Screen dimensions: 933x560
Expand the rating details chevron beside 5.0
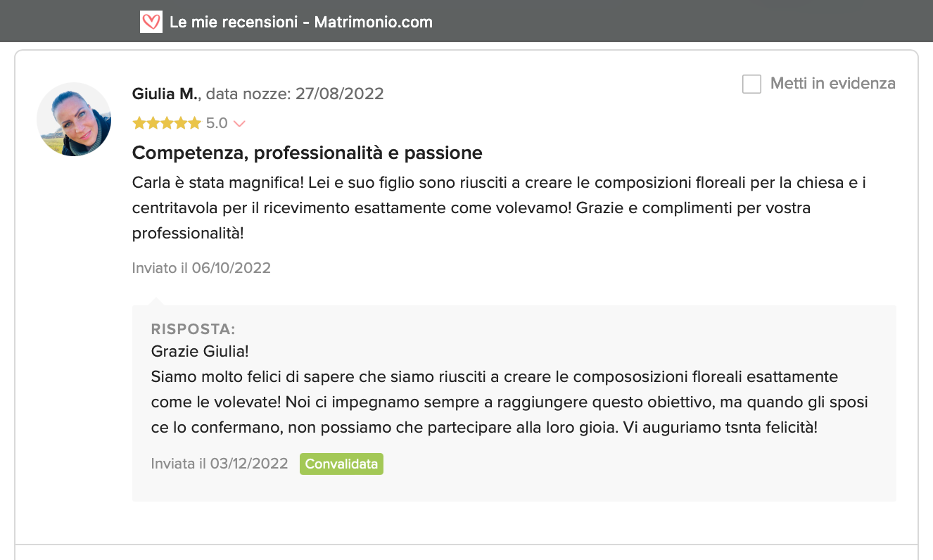[239, 124]
